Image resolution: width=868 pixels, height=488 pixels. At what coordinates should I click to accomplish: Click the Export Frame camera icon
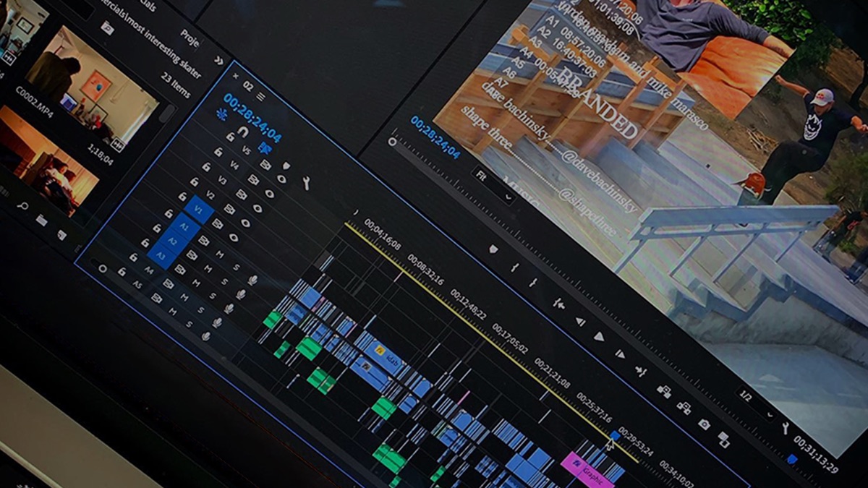[x=704, y=424]
